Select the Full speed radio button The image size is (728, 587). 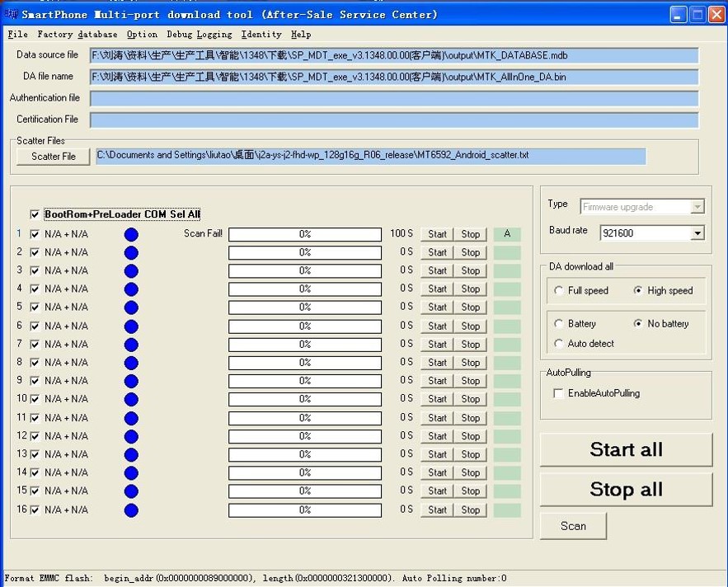point(558,291)
